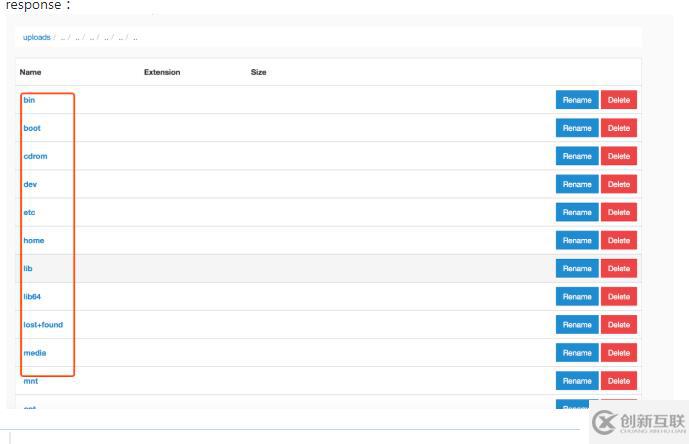Delete the bin folder
This screenshot has width=689, height=444.
tap(619, 100)
